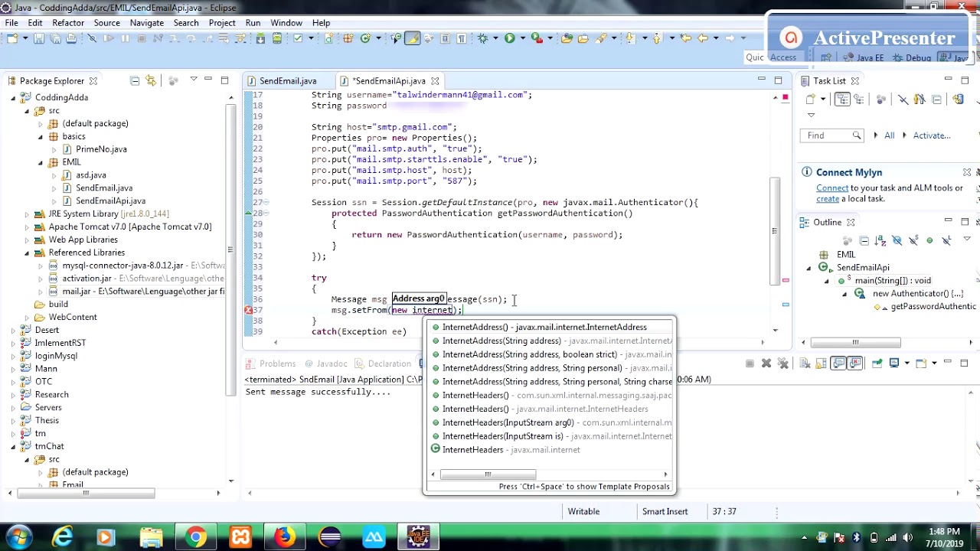Viewport: 980px width, 551px height.
Task: Click the Debug bug icon in the toolbar
Action: coord(483,38)
